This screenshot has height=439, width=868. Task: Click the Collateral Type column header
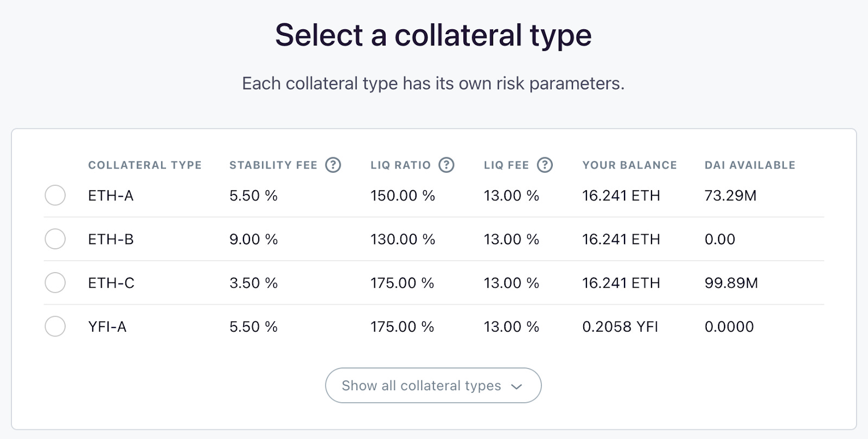[145, 165]
